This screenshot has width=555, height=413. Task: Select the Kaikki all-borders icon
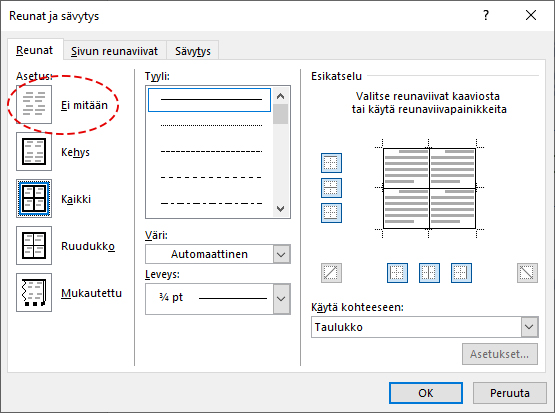[x=34, y=199]
